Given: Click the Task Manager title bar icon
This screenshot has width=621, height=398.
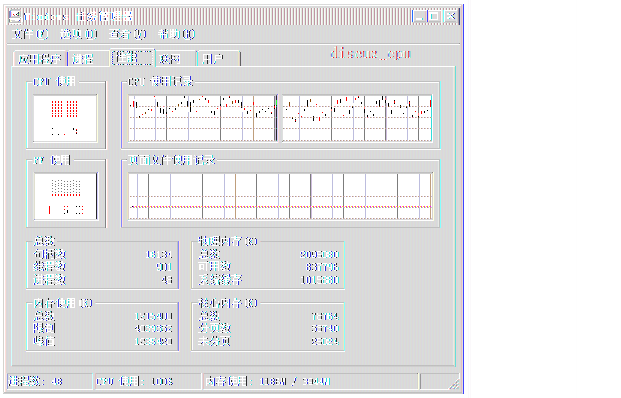Looking at the screenshot, I should point(15,17).
